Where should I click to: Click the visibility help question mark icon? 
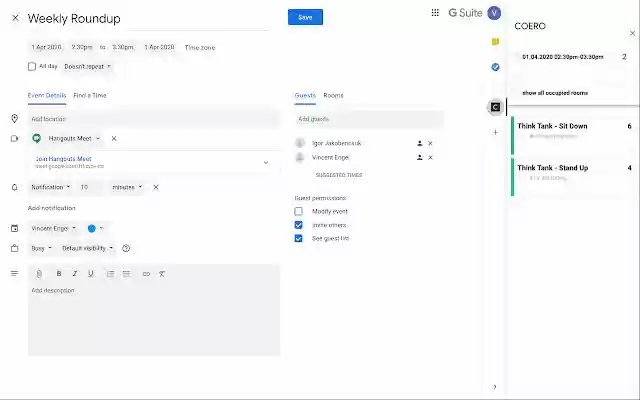[x=126, y=248]
